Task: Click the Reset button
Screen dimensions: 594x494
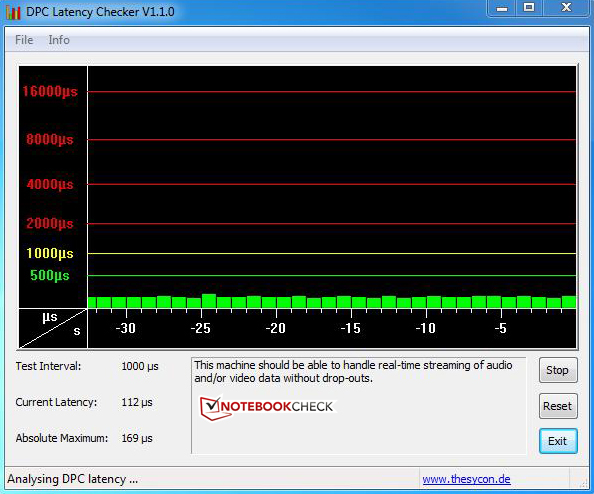Action: pos(558,406)
